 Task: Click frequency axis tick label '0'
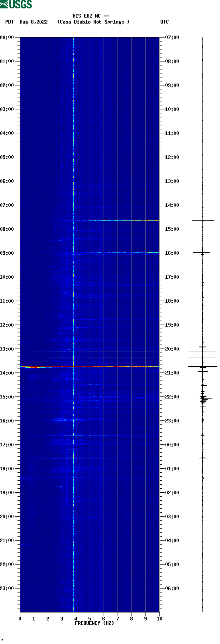click(x=20, y=619)
